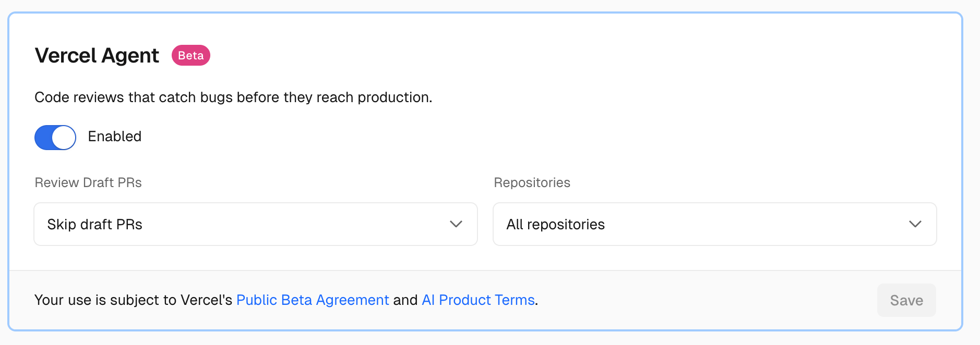Expand the chevron in Skip draft PRs field
This screenshot has height=345, width=980.
456,224
